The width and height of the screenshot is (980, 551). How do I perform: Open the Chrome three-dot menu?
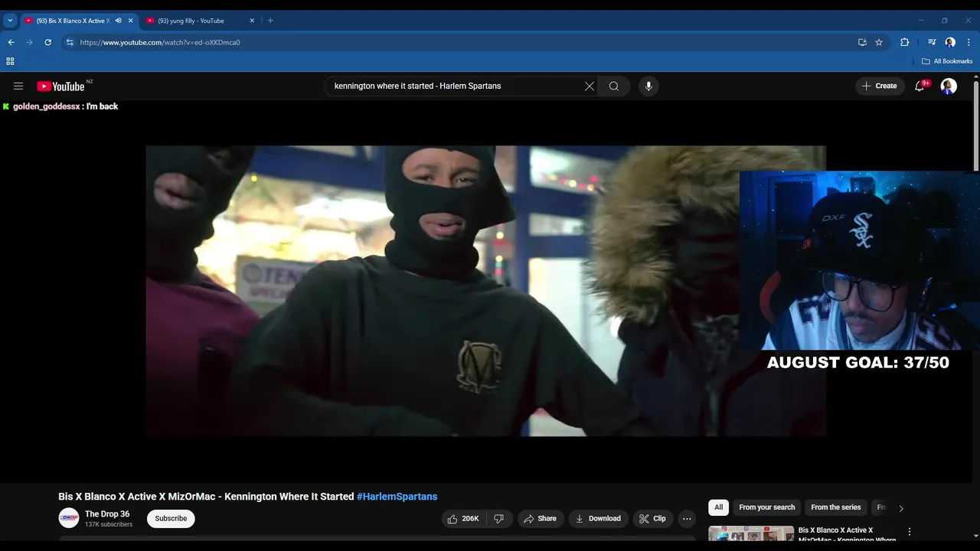969,42
